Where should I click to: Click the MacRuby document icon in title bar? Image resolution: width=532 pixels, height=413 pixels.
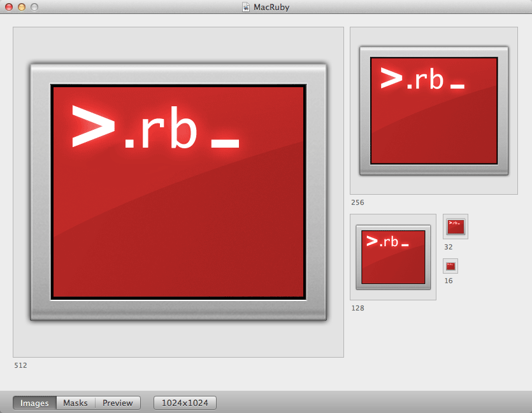[246, 7]
